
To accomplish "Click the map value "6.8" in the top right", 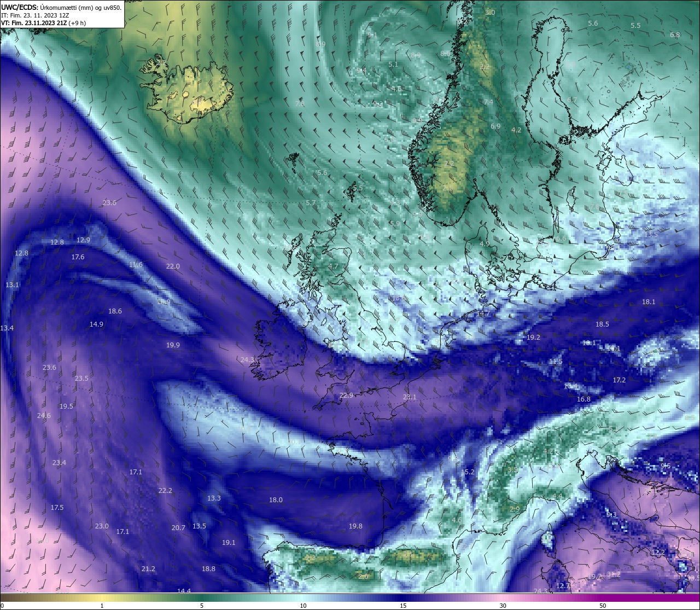I will (x=675, y=34).
